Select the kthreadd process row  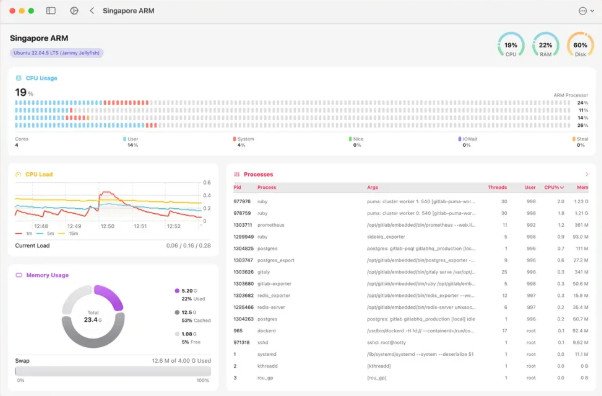coord(411,366)
